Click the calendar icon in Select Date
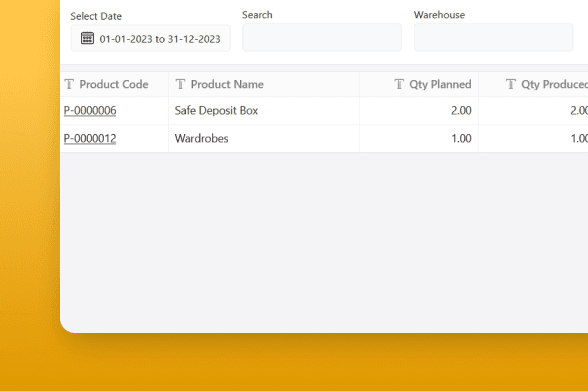 [87, 38]
